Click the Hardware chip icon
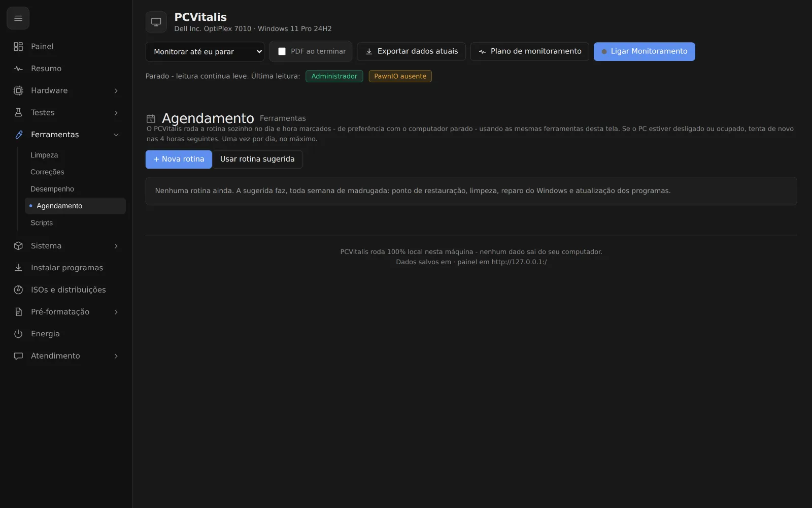This screenshot has width=812, height=508. pyautogui.click(x=18, y=90)
